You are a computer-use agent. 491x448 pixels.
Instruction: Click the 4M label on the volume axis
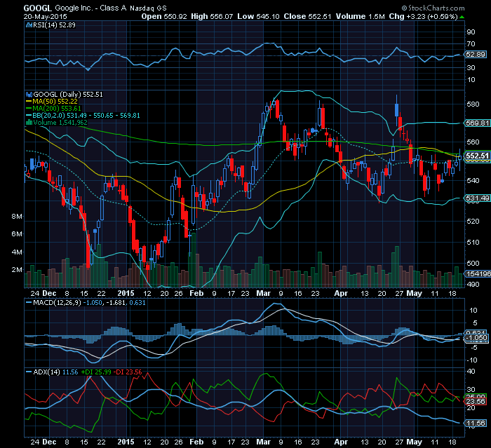(17, 252)
